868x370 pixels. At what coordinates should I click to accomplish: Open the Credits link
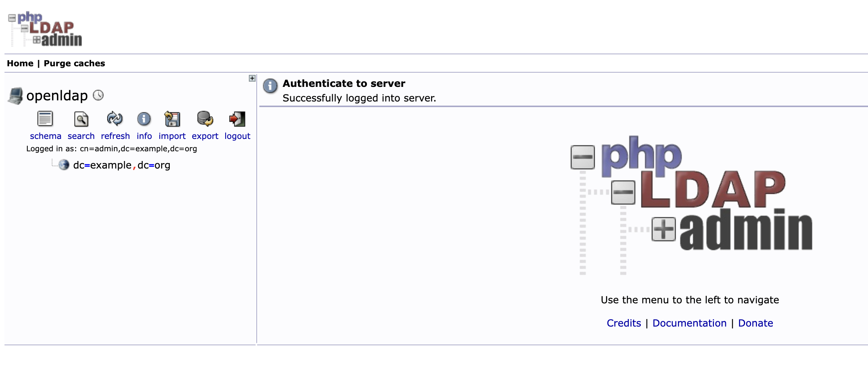click(x=624, y=323)
